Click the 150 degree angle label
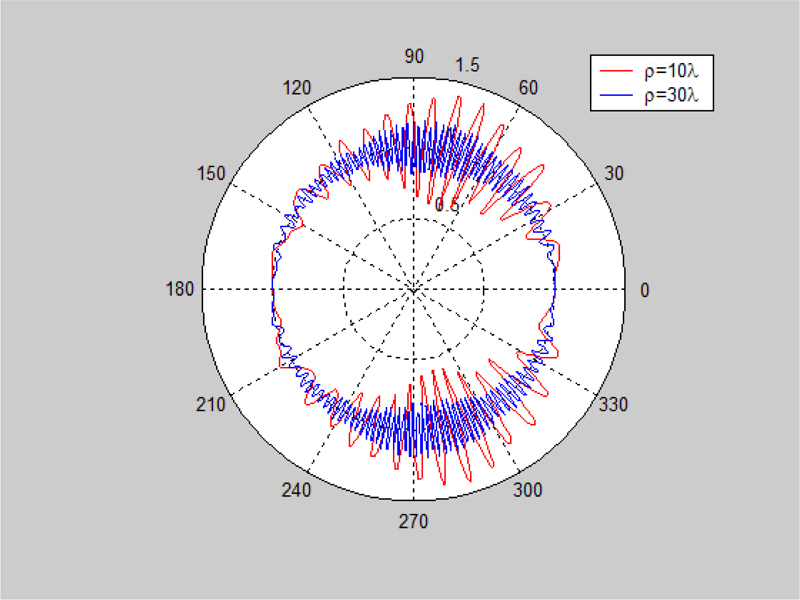The width and height of the screenshot is (800, 600). pos(212,173)
